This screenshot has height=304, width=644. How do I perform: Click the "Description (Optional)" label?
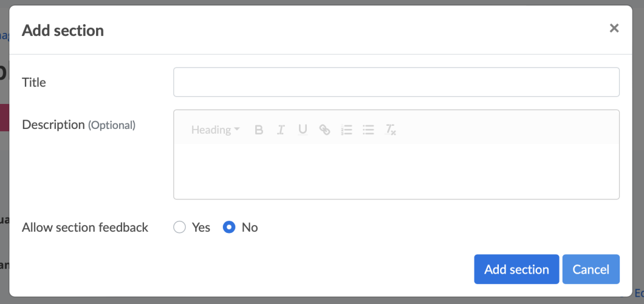coord(78,125)
